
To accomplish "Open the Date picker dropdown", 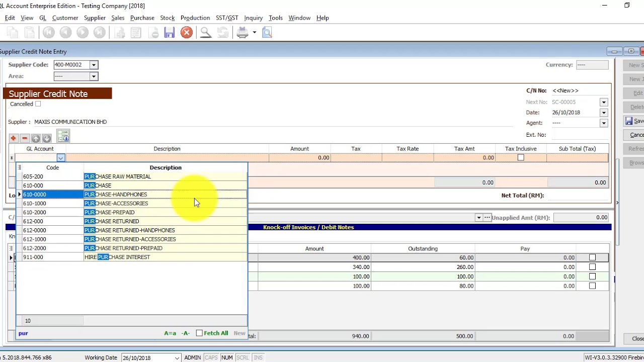I will [x=603, y=113].
